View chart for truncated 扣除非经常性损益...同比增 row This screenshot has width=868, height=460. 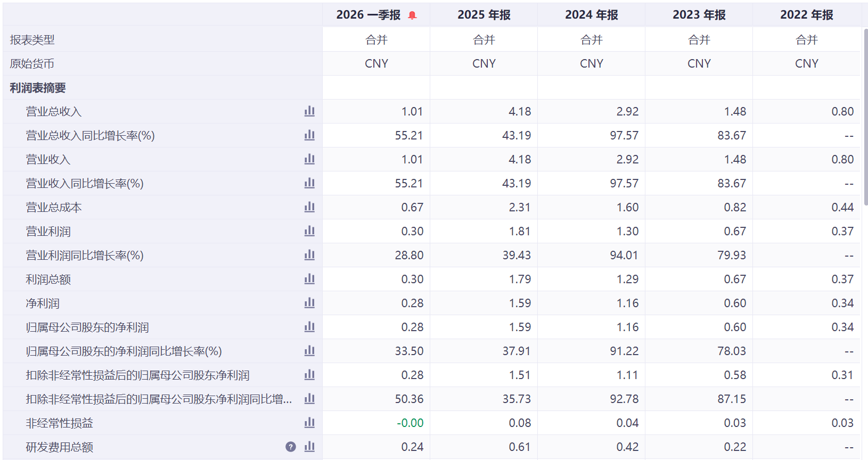(x=309, y=399)
